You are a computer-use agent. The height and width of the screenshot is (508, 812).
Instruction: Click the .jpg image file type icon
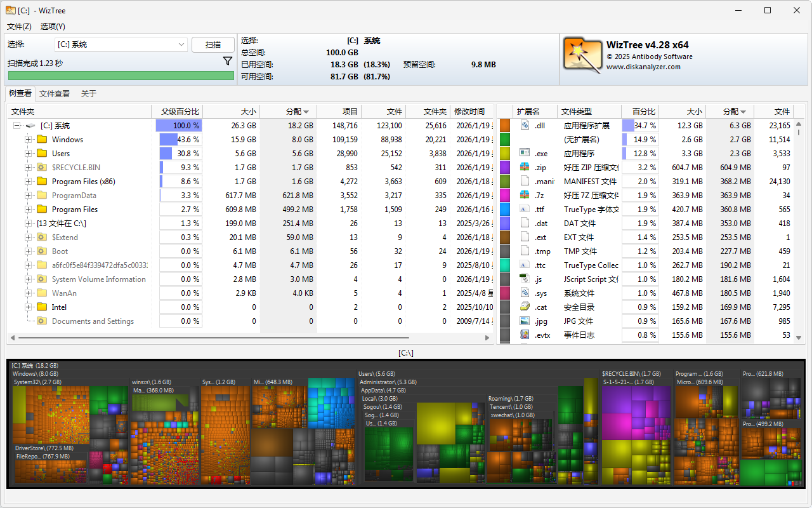point(525,321)
